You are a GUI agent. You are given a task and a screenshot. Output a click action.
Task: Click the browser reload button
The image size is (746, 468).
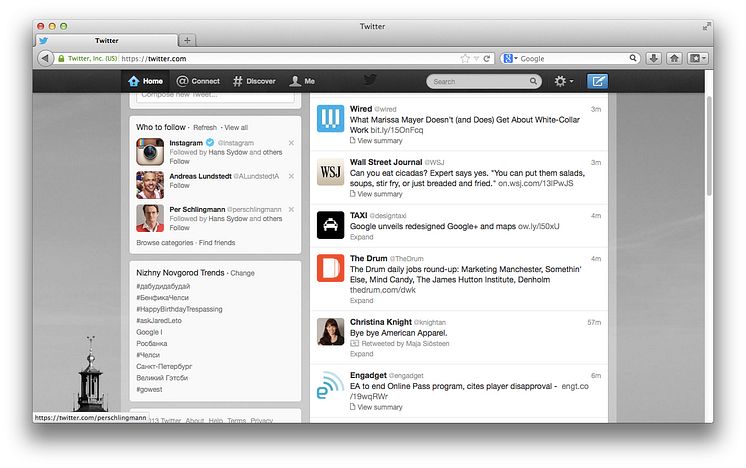coord(487,59)
